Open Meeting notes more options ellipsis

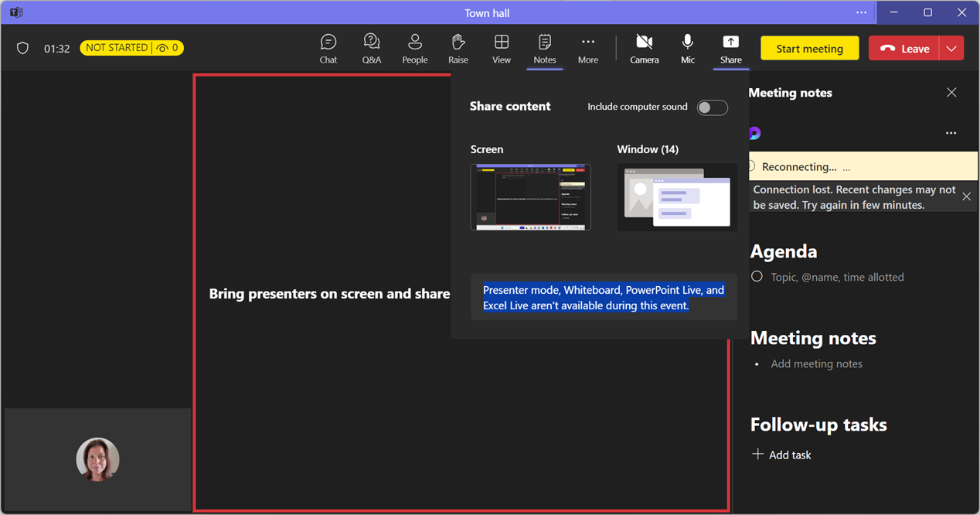[951, 133]
